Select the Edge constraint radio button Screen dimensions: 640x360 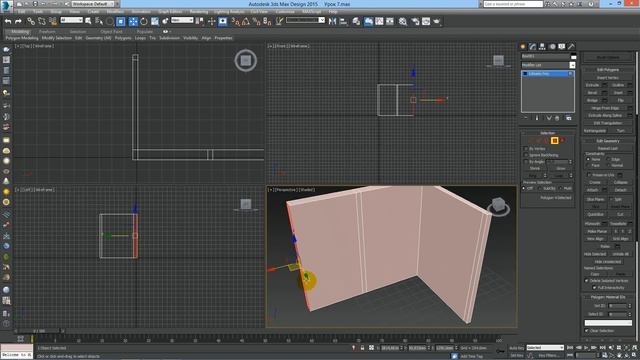pos(608,159)
